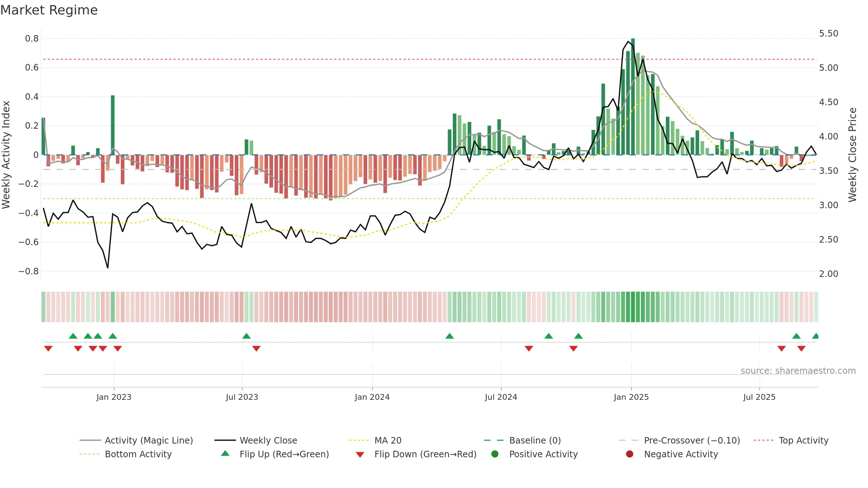The width and height of the screenshot is (868, 488).
Task: Click the Jul 2023 axis label
Action: point(242,397)
